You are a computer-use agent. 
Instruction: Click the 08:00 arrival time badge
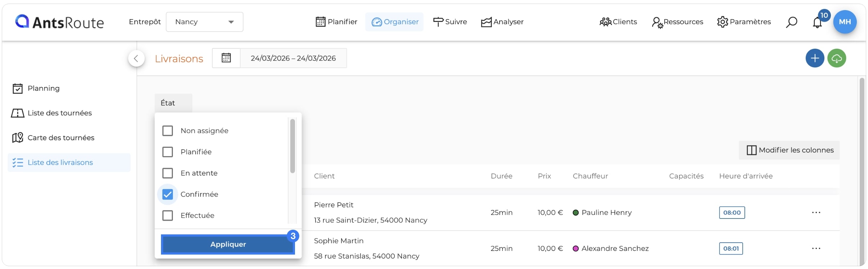click(x=732, y=213)
